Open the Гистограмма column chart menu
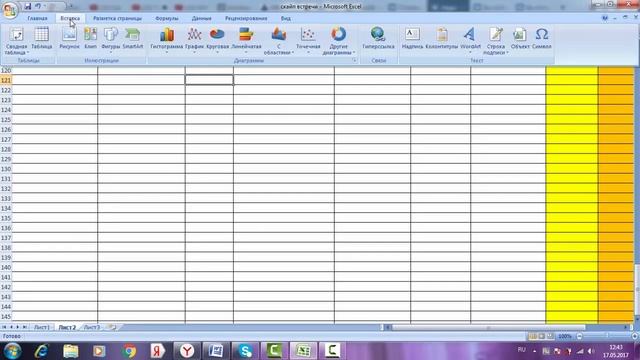This screenshot has width=640, height=360. (x=167, y=40)
